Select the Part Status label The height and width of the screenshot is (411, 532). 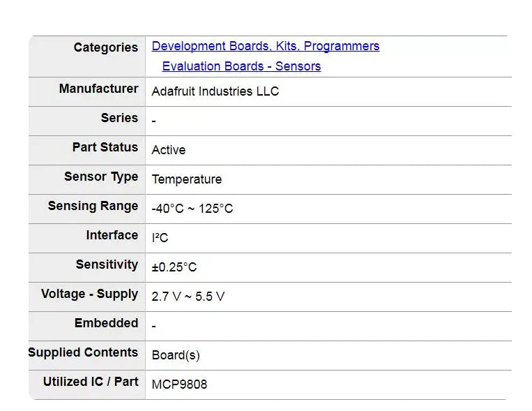pos(105,147)
